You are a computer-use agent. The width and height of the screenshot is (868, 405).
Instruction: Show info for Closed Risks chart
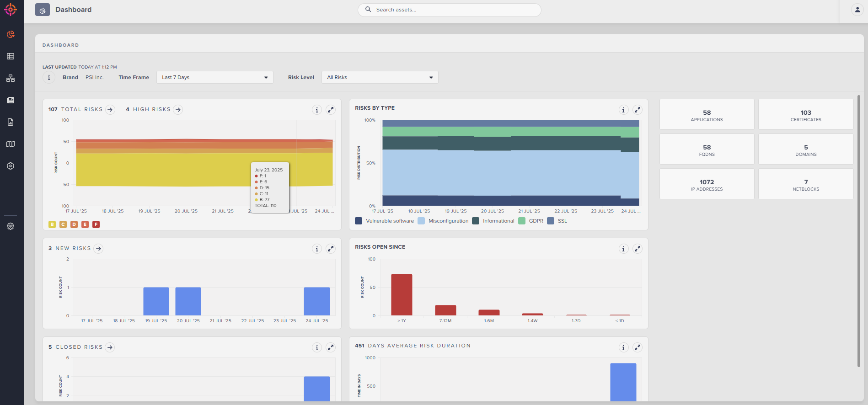click(317, 347)
